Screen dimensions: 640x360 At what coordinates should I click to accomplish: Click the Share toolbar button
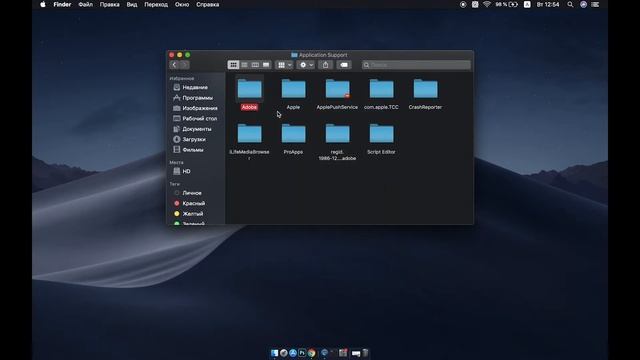tap(325, 65)
